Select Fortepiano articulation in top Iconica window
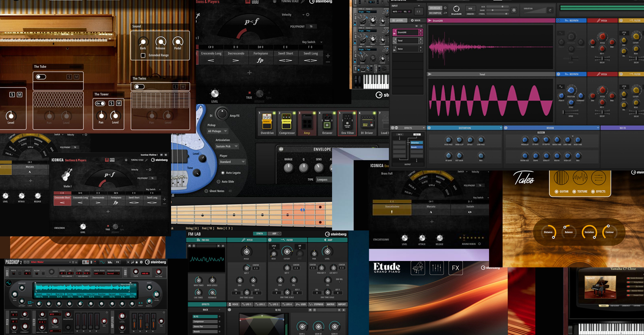Viewport: 644px width, 335px height. tap(260, 57)
